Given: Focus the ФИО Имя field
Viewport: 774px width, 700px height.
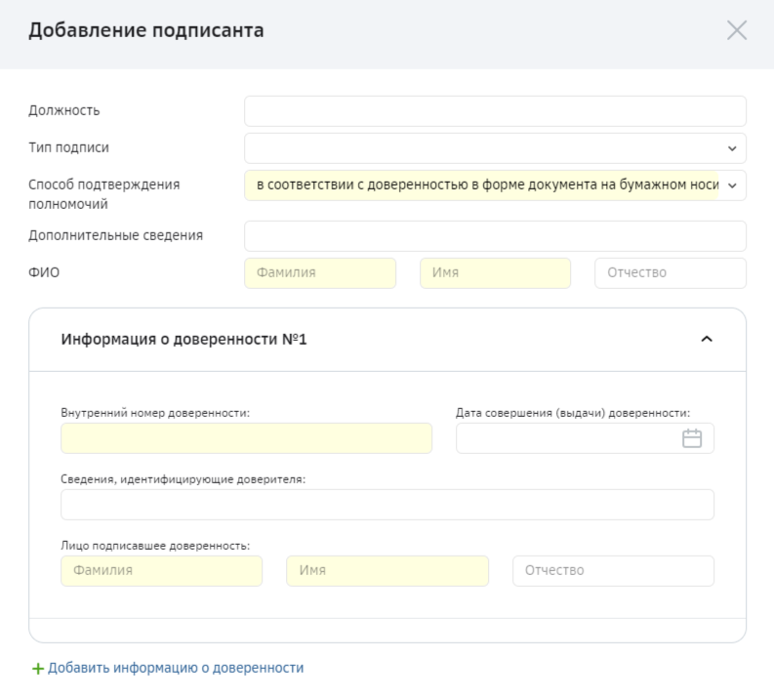Looking at the screenshot, I should tap(495, 273).
